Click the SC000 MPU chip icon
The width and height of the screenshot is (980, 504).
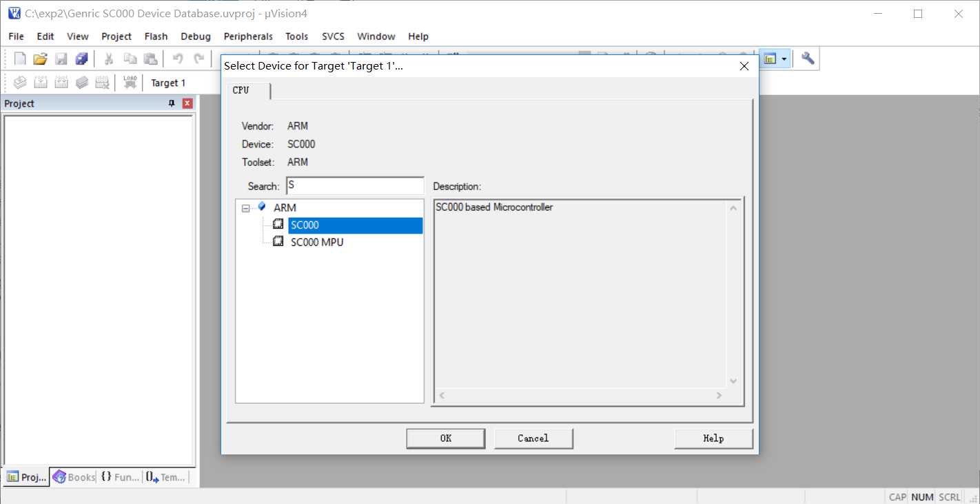(x=278, y=242)
